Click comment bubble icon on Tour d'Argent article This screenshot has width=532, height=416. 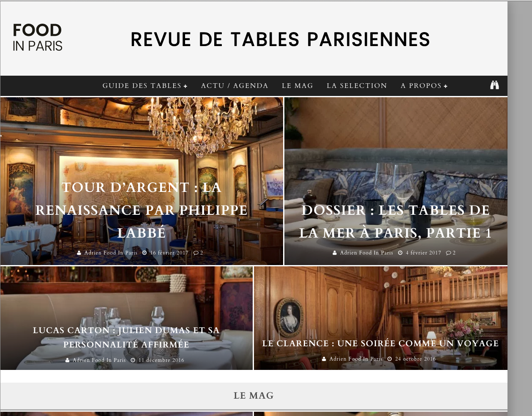point(196,253)
